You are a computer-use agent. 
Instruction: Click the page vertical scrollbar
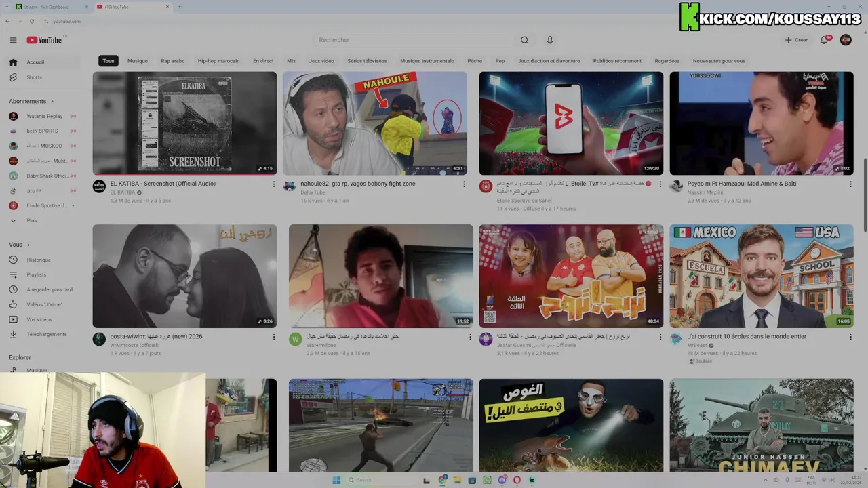[864, 197]
